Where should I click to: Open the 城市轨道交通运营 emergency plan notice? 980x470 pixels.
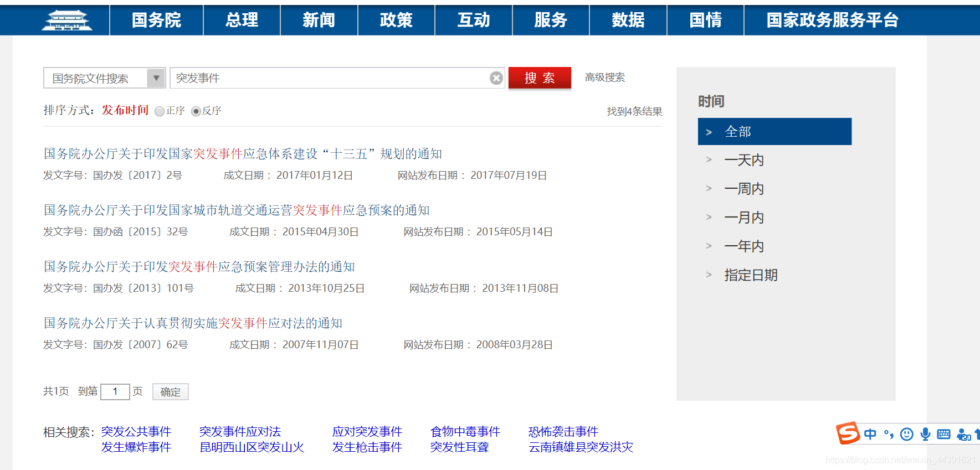[237, 210]
